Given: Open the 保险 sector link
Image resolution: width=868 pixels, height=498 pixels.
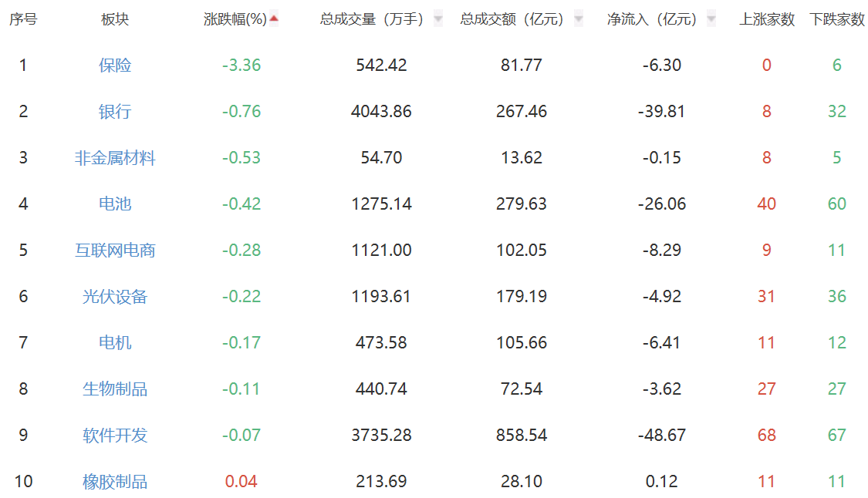Looking at the screenshot, I should (x=115, y=66).
